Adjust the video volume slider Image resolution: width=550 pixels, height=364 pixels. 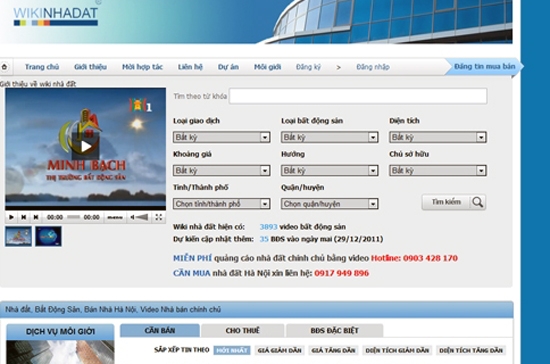pyautogui.click(x=142, y=217)
